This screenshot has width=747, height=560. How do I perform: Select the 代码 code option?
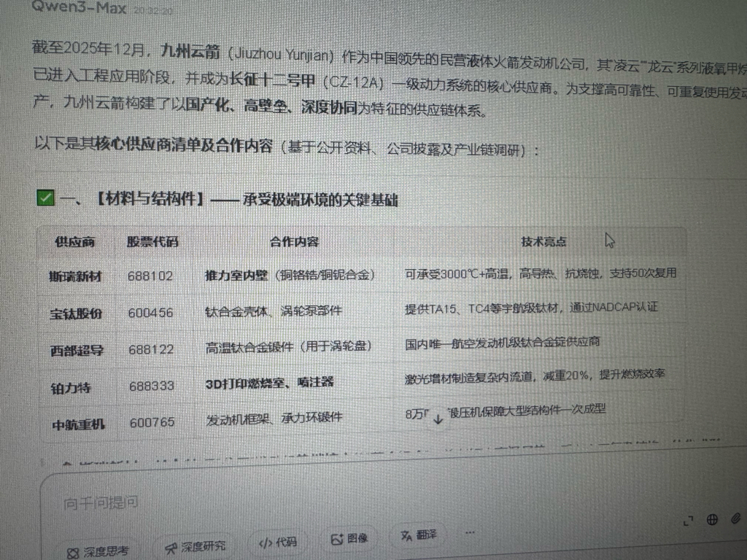click(x=278, y=542)
